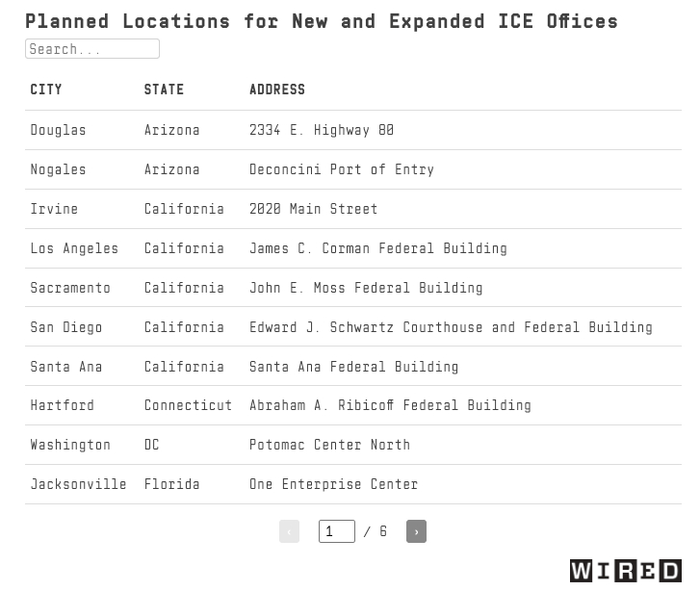
Task: Click the Los Angeles city cell
Action: pyautogui.click(x=74, y=248)
